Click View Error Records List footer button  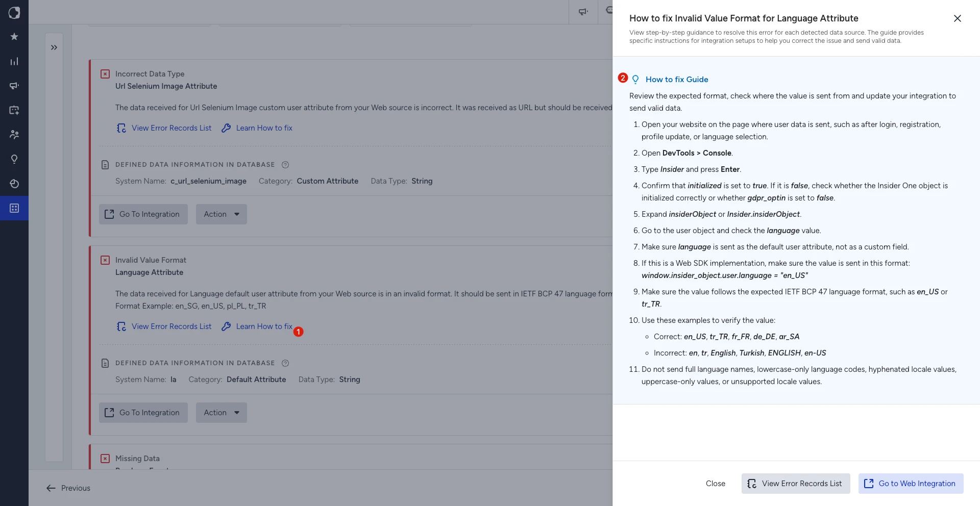tap(796, 484)
